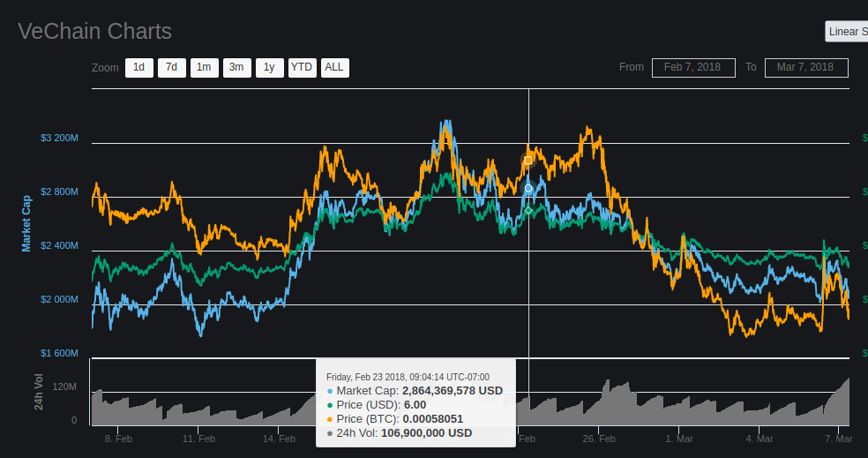
Task: Toggle the Linear Scale button
Action: [847, 32]
